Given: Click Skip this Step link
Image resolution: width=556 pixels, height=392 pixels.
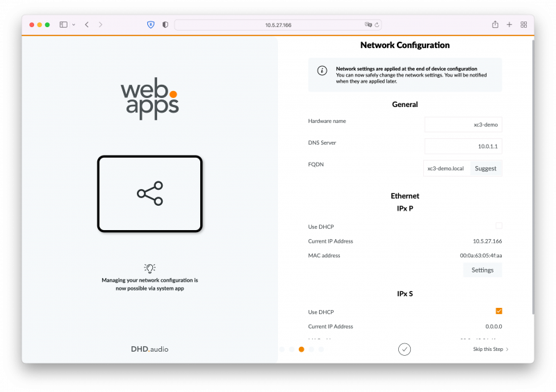Looking at the screenshot, I should (x=491, y=349).
